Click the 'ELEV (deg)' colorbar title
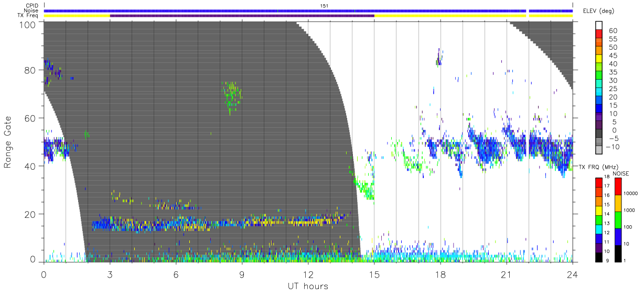The width and height of the screenshot is (644, 297). (x=598, y=11)
